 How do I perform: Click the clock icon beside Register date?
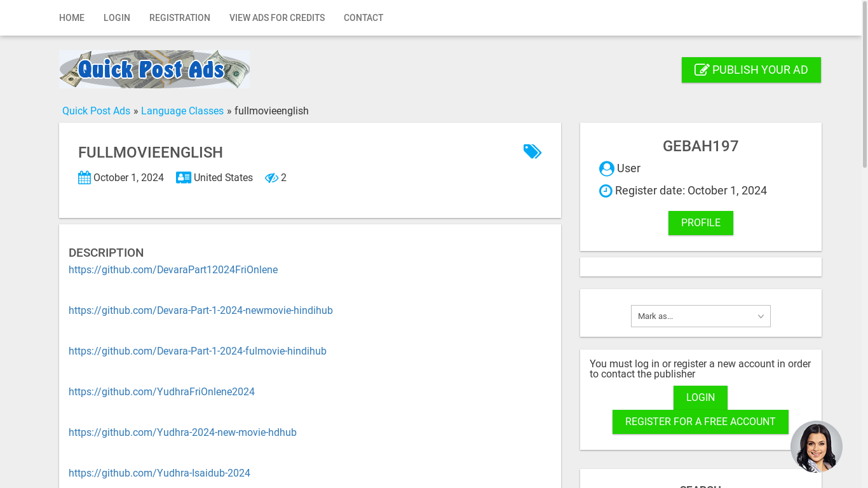[x=606, y=191]
